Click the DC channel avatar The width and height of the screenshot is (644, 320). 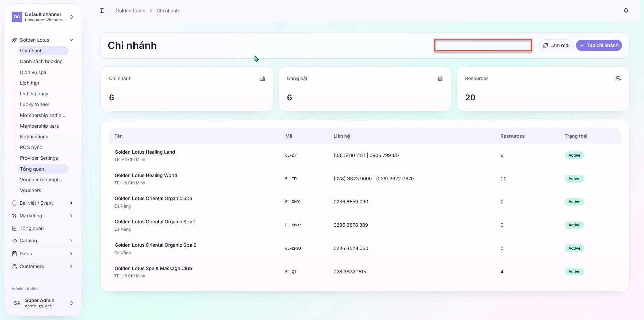click(17, 17)
